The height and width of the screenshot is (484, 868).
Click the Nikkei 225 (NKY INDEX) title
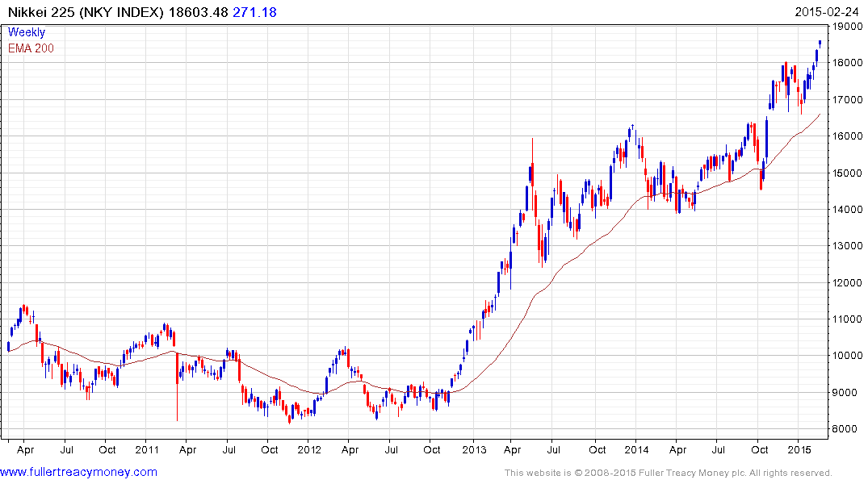[x=86, y=12]
